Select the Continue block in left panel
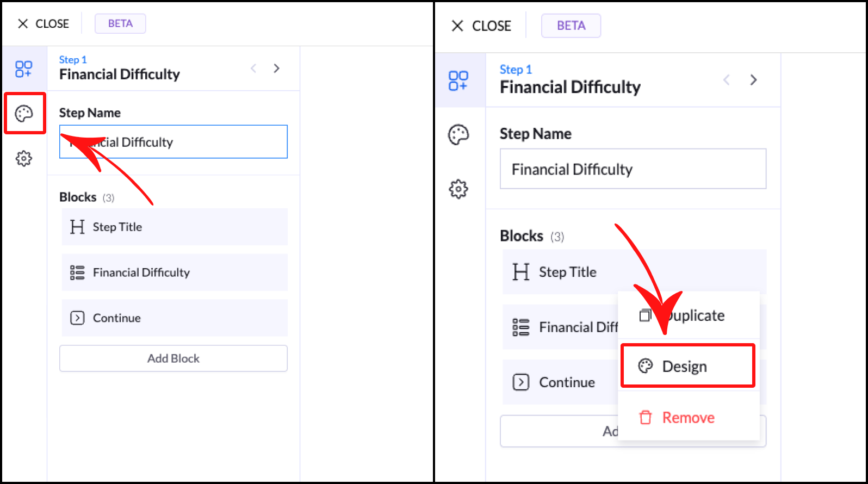This screenshot has height=484, width=868. (174, 318)
